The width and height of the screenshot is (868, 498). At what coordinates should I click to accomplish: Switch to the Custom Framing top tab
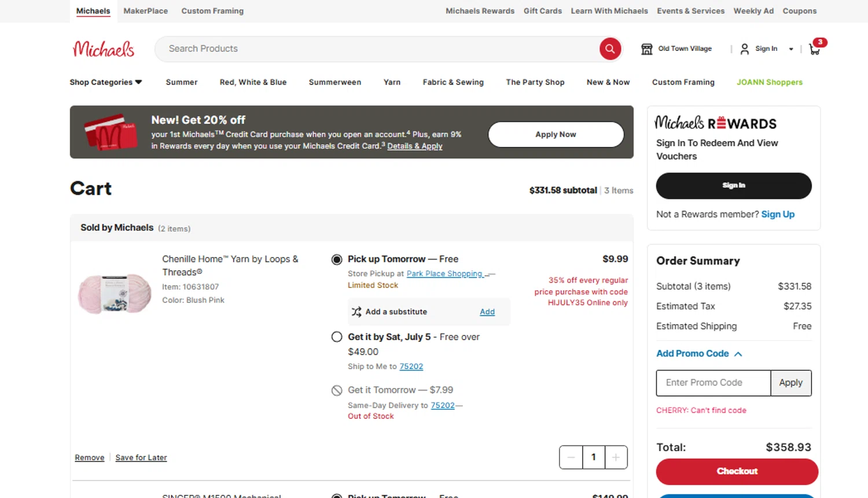tap(212, 11)
